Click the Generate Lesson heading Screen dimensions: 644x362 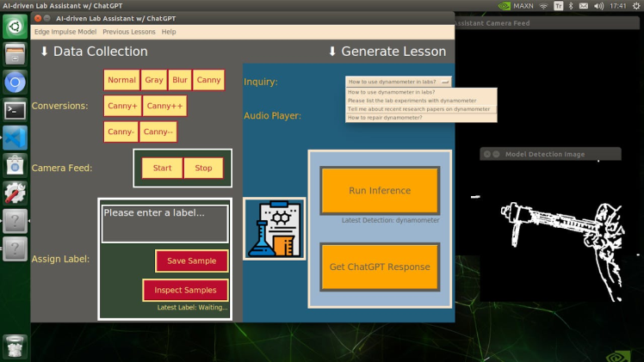[x=387, y=52]
